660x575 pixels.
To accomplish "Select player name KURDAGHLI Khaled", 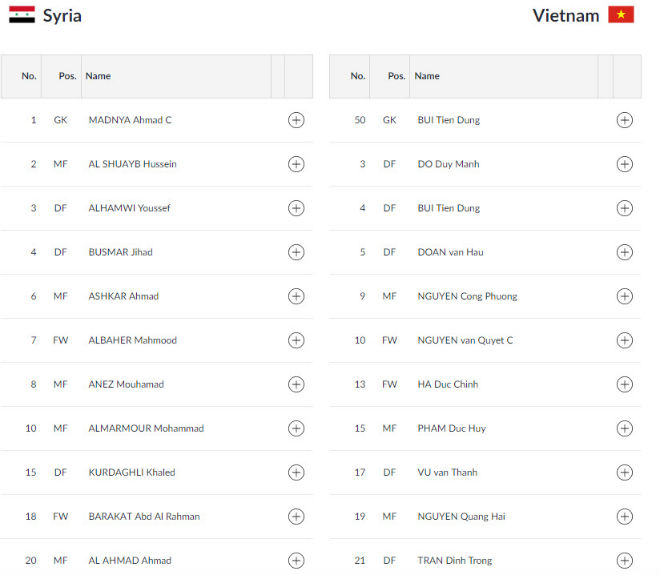I will [x=132, y=472].
